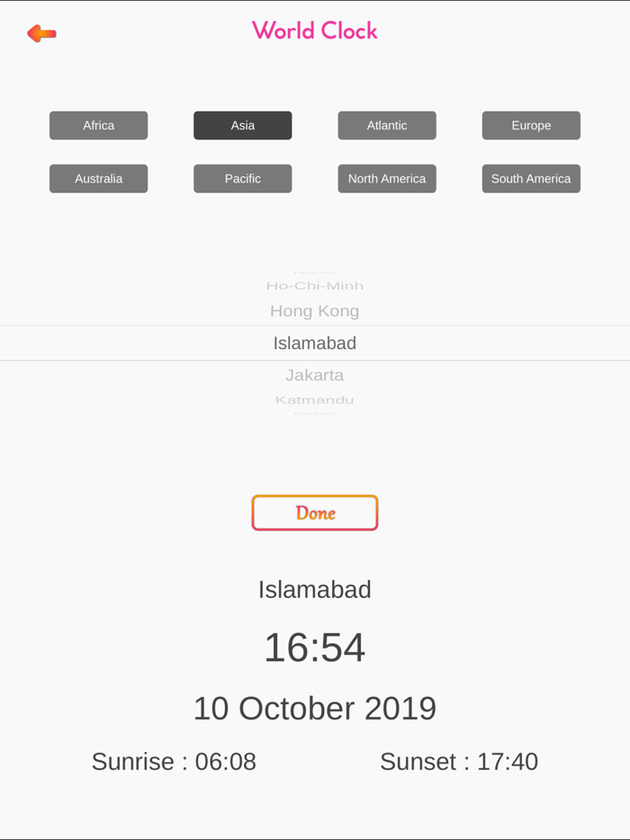Click the displayed time 16:54
Screen dimensions: 630x840
[x=314, y=647]
